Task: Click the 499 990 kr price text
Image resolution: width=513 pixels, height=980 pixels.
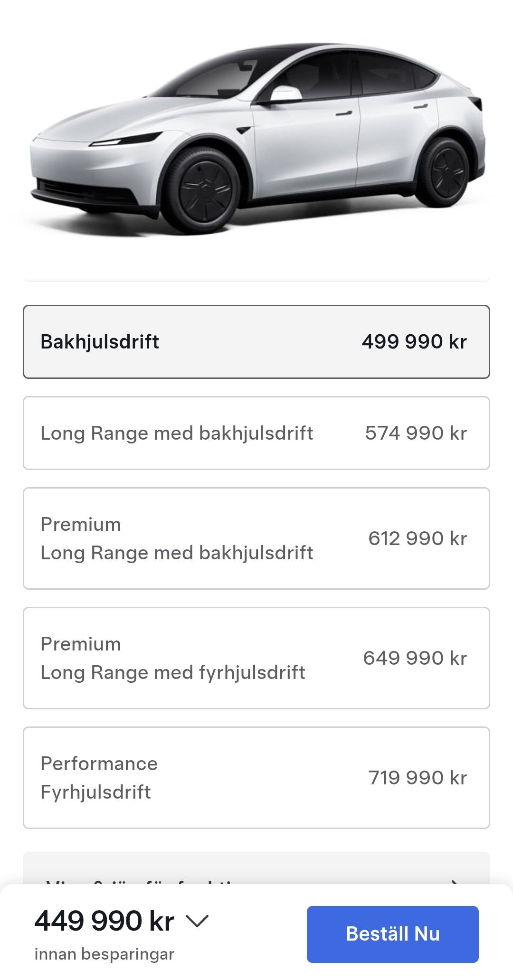Action: [x=414, y=342]
